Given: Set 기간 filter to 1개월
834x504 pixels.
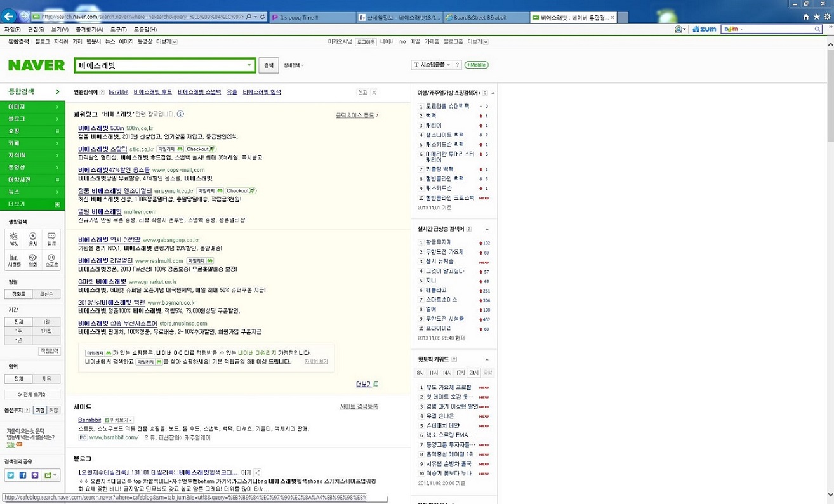Looking at the screenshot, I should coord(46,331).
